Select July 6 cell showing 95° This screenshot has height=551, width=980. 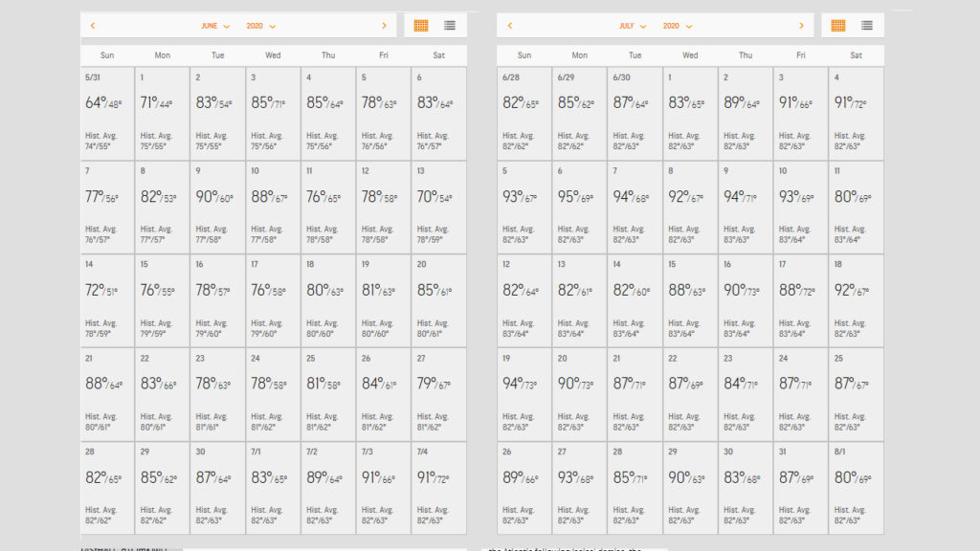click(579, 207)
